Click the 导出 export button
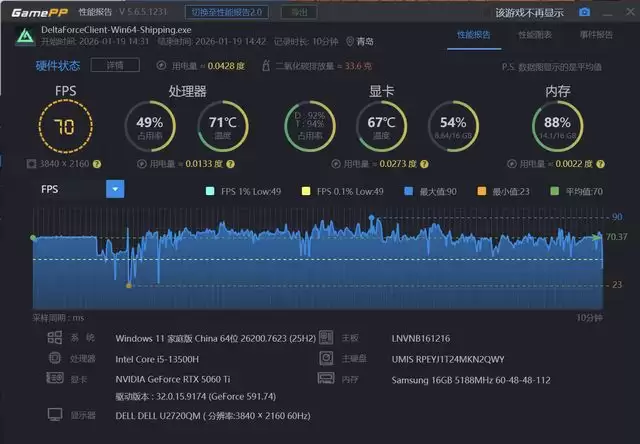The width and height of the screenshot is (640, 444). tap(297, 12)
